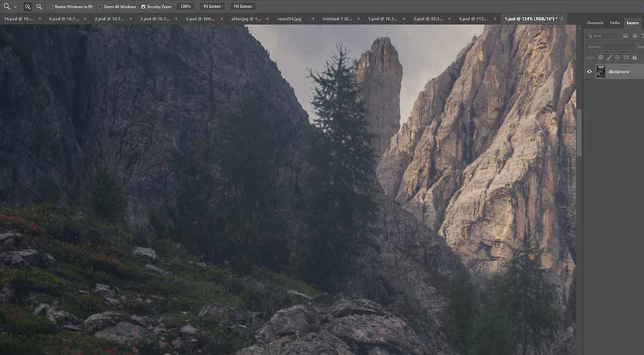Hide the Background layer with eye icon
The height and width of the screenshot is (355, 644).
[x=589, y=72]
